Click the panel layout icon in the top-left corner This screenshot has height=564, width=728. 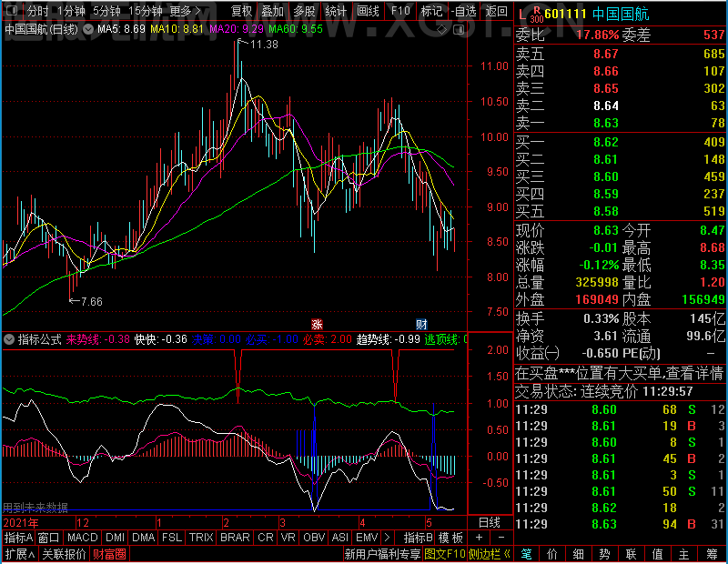tap(12, 10)
